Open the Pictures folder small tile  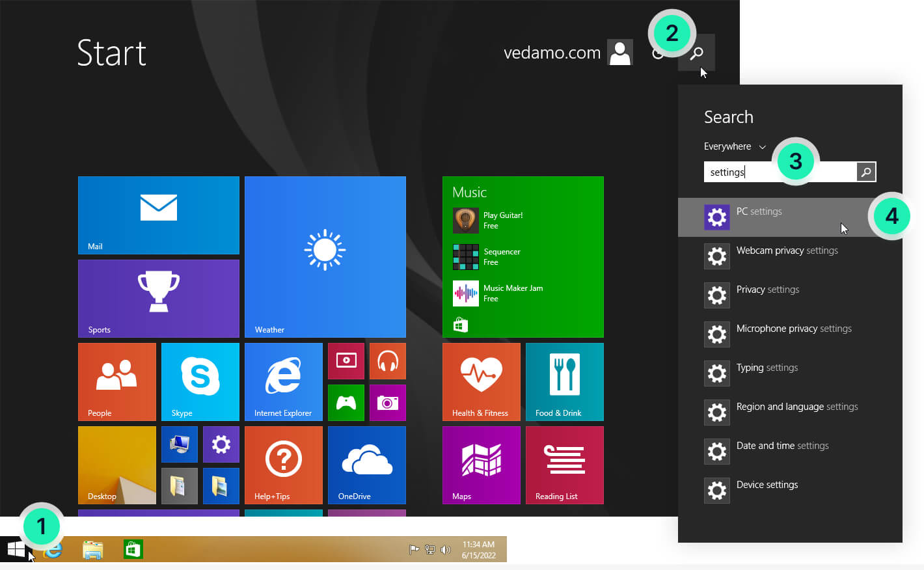click(x=221, y=486)
